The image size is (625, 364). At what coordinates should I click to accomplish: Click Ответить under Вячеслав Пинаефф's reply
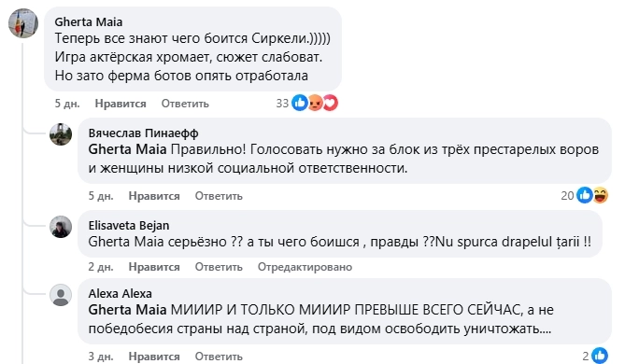(219, 196)
